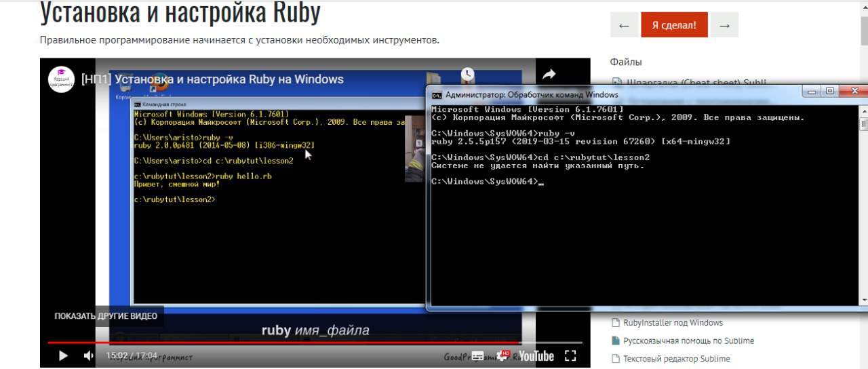
Task: Open 'RubyInstaller под Windows' file link
Action: coord(673,323)
